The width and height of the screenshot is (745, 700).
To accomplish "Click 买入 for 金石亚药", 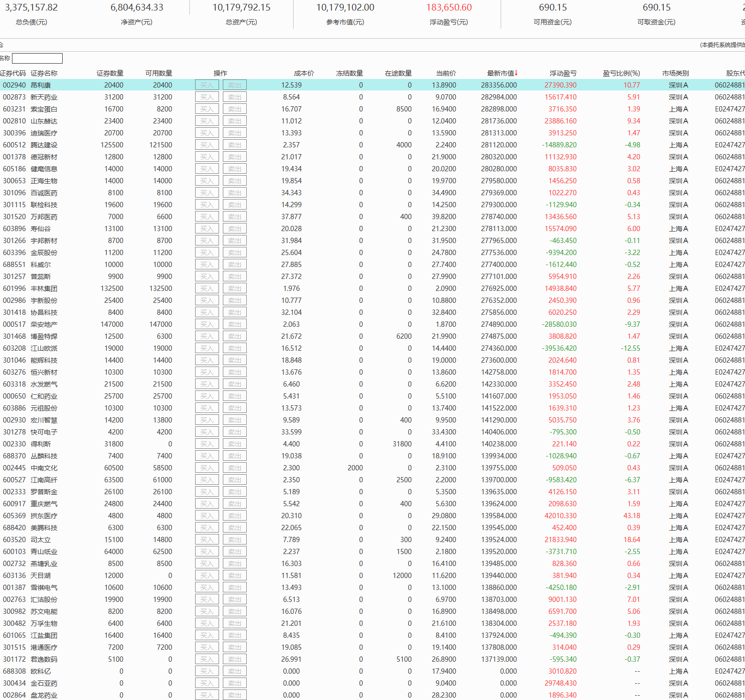I will click(207, 683).
